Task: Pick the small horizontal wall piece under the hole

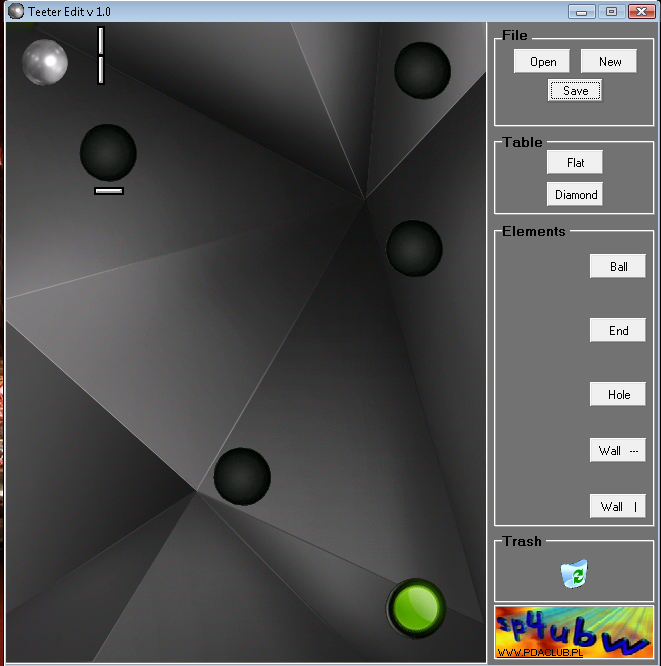Action: (x=108, y=190)
